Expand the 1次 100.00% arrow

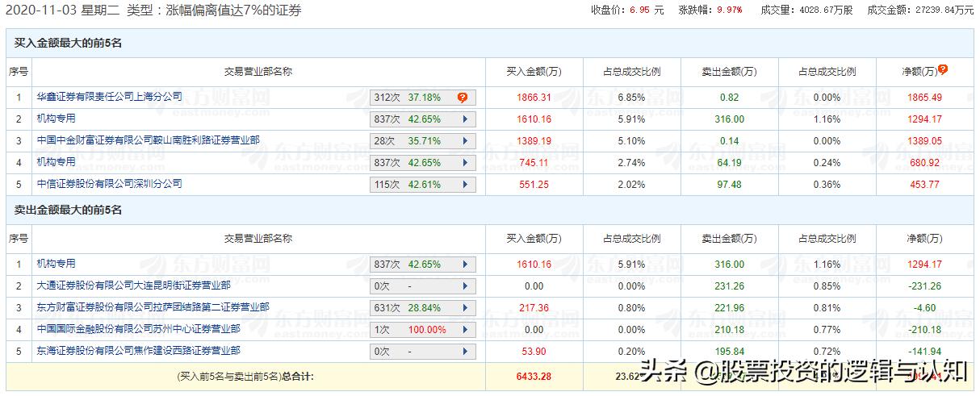coord(465,330)
